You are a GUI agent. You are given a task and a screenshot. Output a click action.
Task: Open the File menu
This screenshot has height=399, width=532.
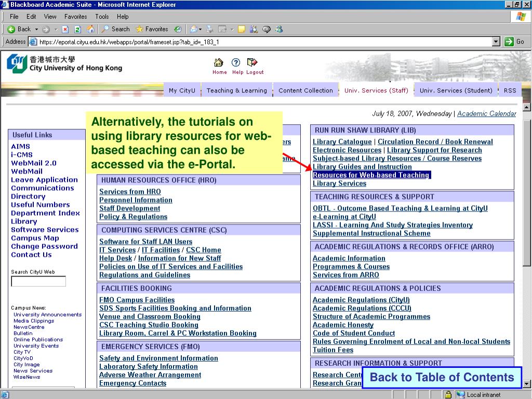coord(14,17)
